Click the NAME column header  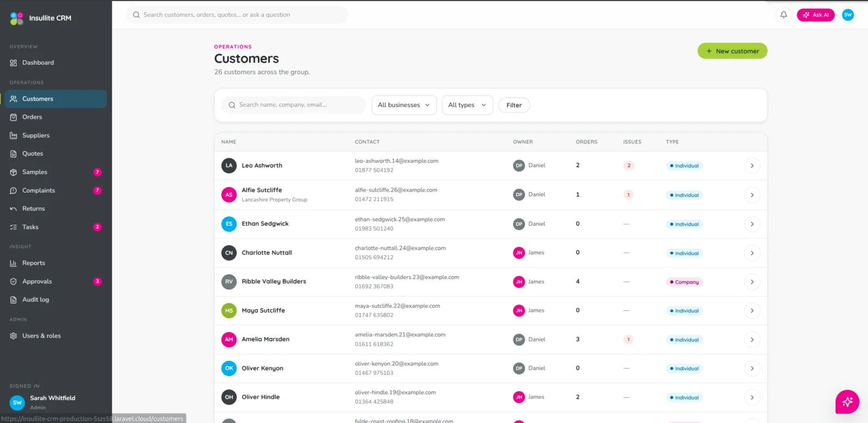(x=228, y=142)
